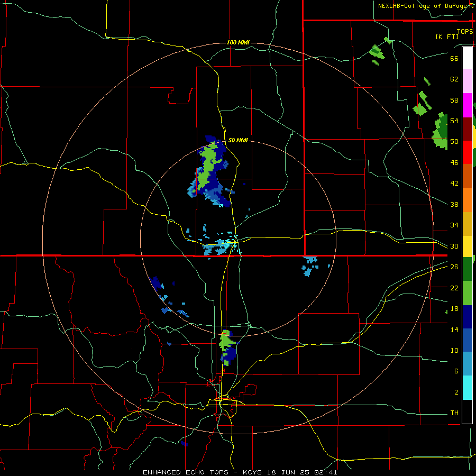Click the bright red swatch on the scale
The image size is (476, 476).
467,152
